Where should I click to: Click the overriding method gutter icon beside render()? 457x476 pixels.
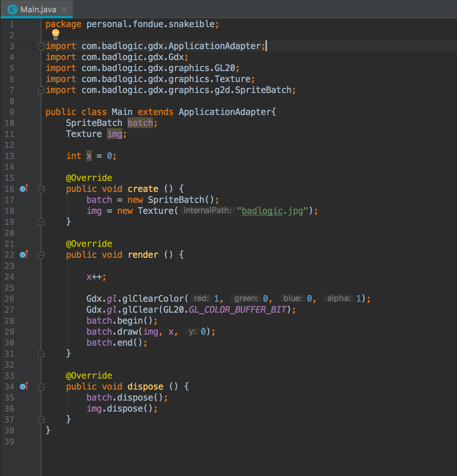(23, 254)
